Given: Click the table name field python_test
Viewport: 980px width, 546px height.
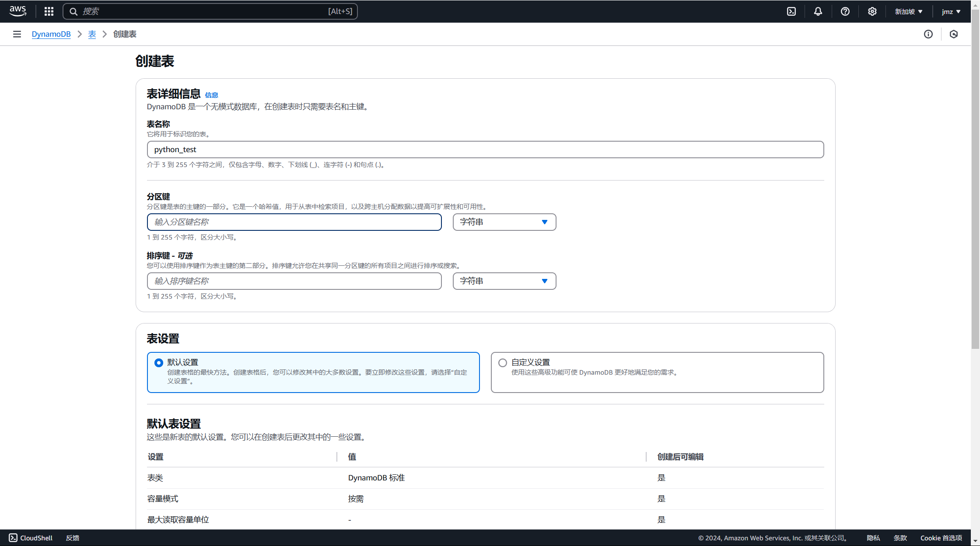Looking at the screenshot, I should pyautogui.click(x=485, y=150).
